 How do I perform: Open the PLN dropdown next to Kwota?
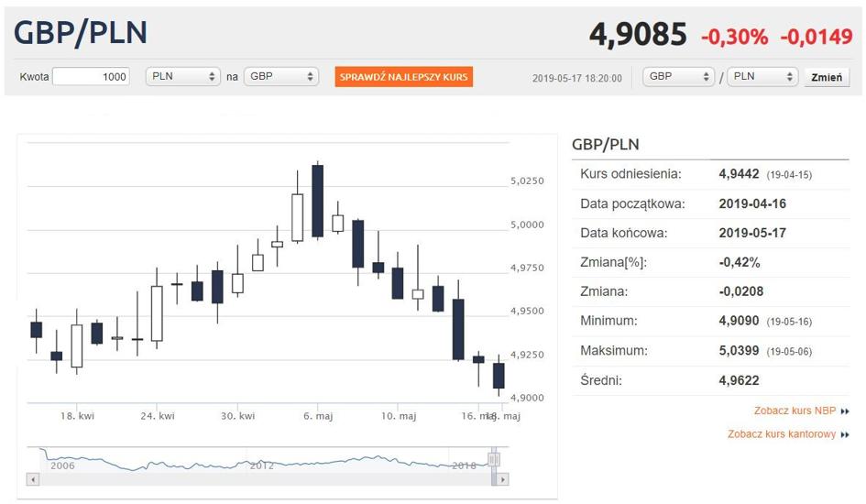(x=182, y=77)
